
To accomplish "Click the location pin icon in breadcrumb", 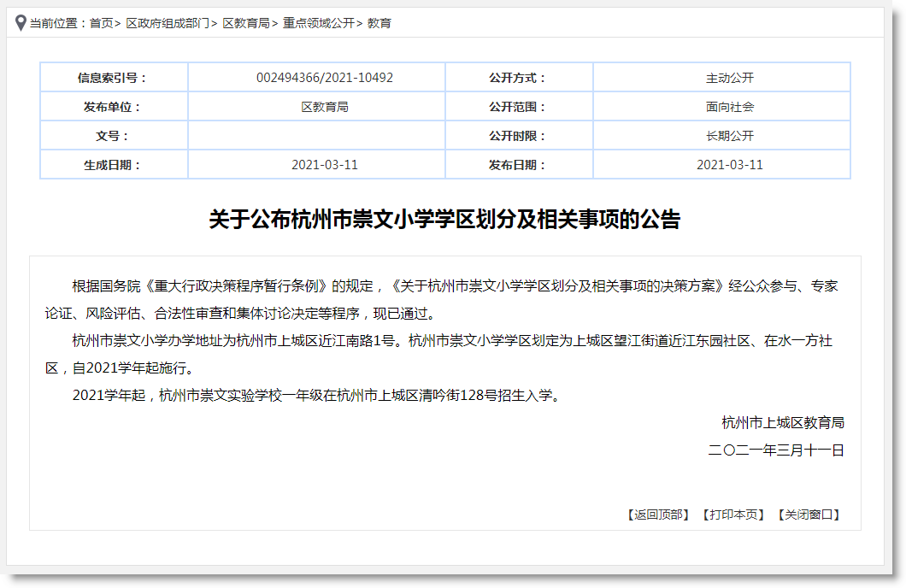I will tap(21, 23).
